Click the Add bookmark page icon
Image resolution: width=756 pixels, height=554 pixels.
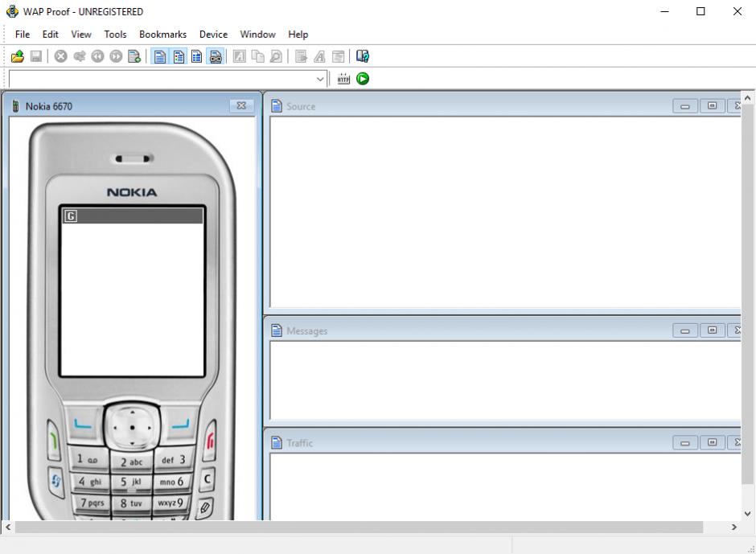pyautogui.click(x=134, y=56)
